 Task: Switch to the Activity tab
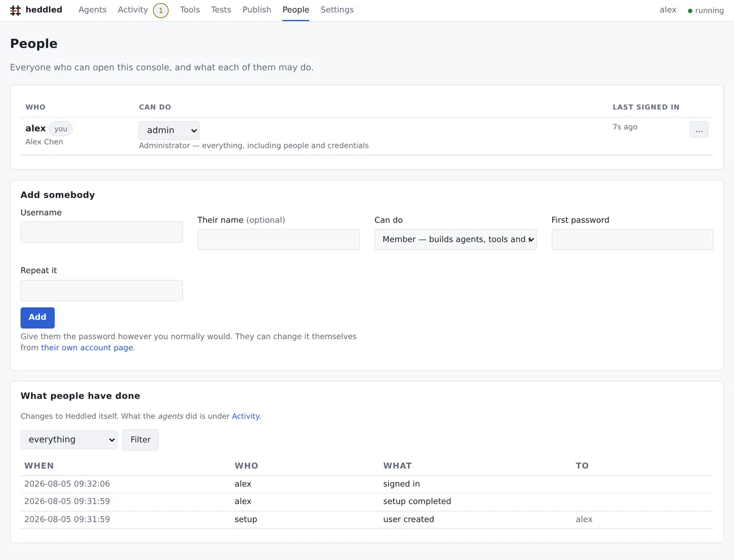[x=133, y=10]
